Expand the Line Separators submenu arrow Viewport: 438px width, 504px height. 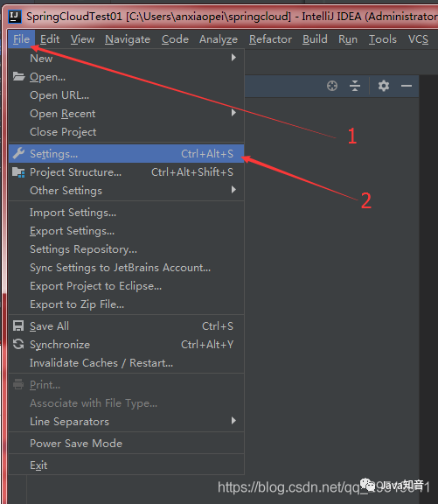click(233, 421)
